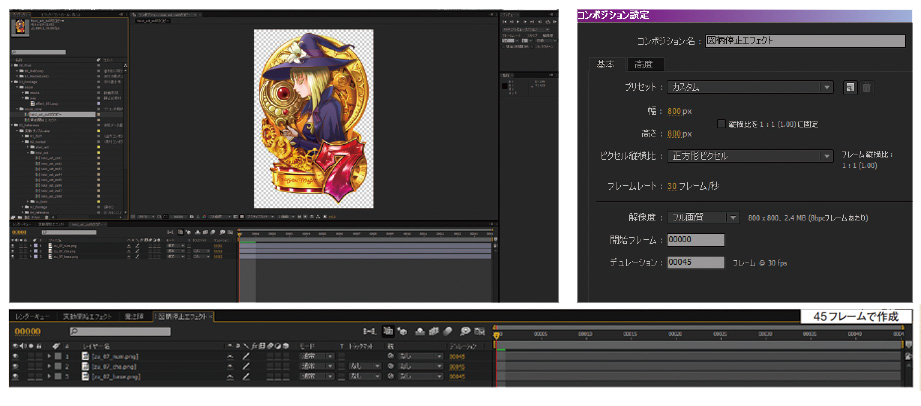
Task: Click parent pick whip for zu_07_cha.png layer
Action: pyautogui.click(x=390, y=367)
